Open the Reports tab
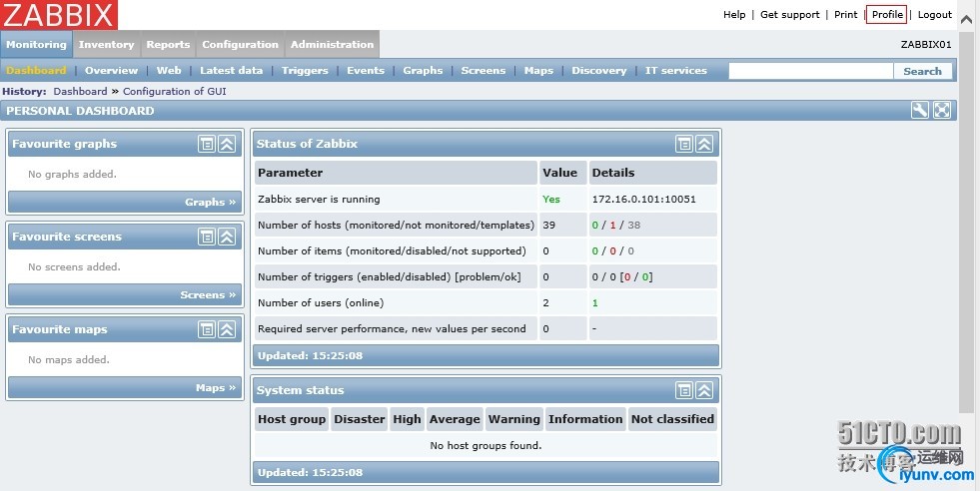 168,44
